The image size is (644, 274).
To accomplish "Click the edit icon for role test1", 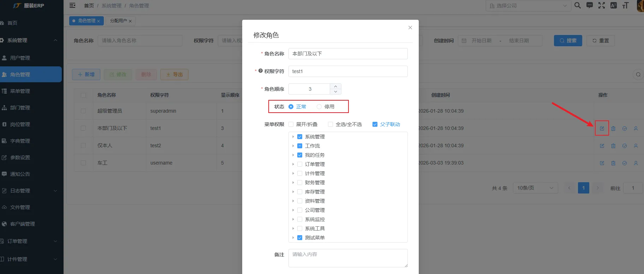I will click(602, 129).
